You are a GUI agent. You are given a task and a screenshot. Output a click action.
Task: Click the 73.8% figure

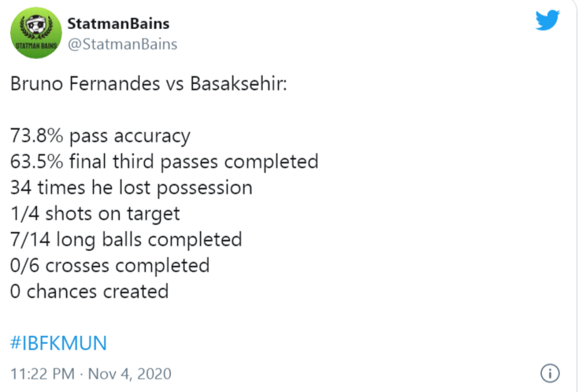pyautogui.click(x=36, y=136)
